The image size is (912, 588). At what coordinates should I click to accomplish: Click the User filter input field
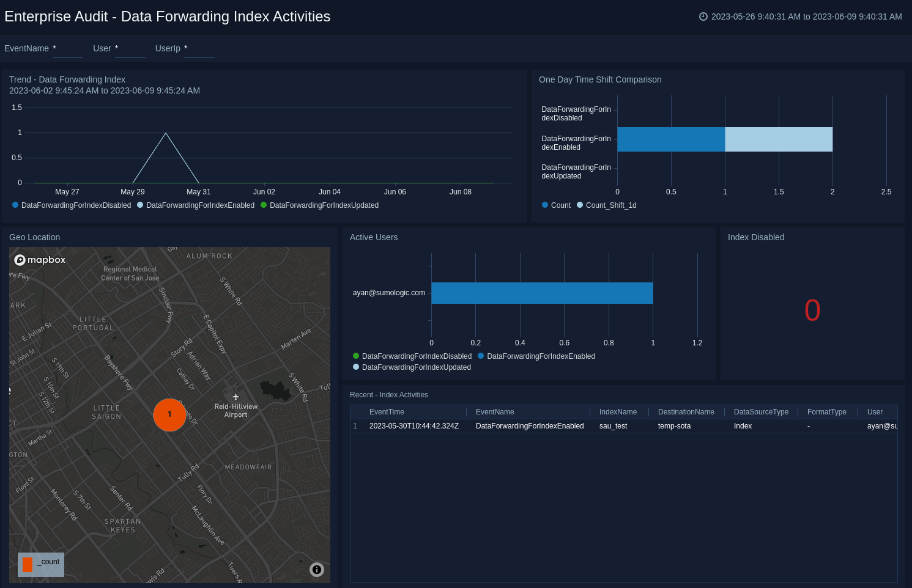(130, 49)
